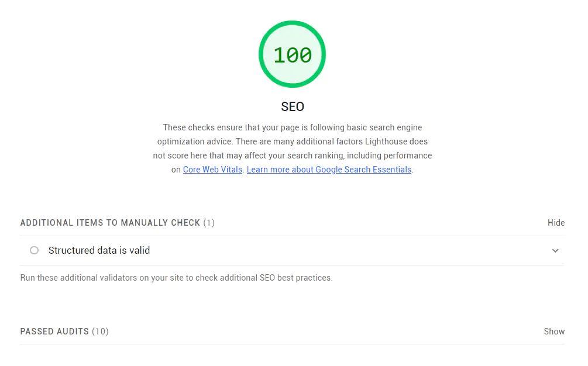The height and width of the screenshot is (366, 588).
Task: Click the SEO category heading below the gauge
Action: 293,106
